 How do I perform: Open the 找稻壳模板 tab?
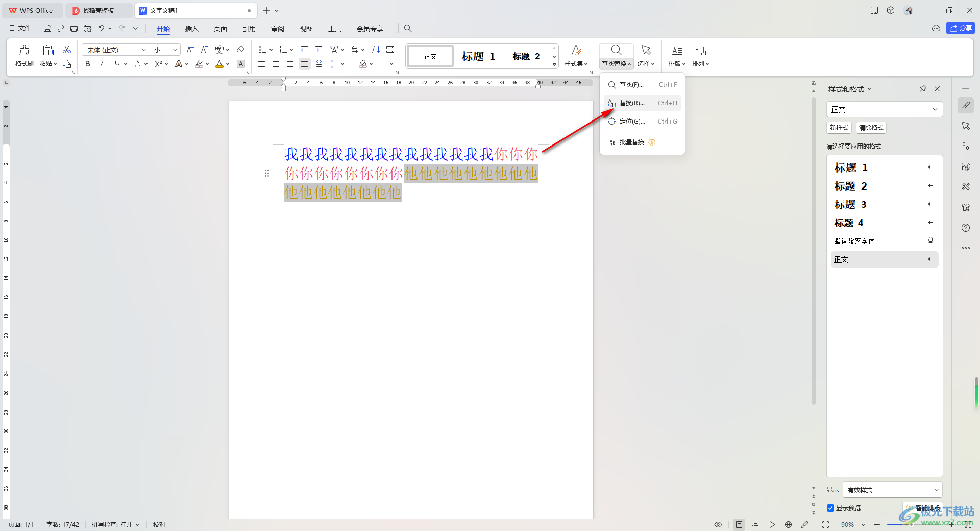99,10
